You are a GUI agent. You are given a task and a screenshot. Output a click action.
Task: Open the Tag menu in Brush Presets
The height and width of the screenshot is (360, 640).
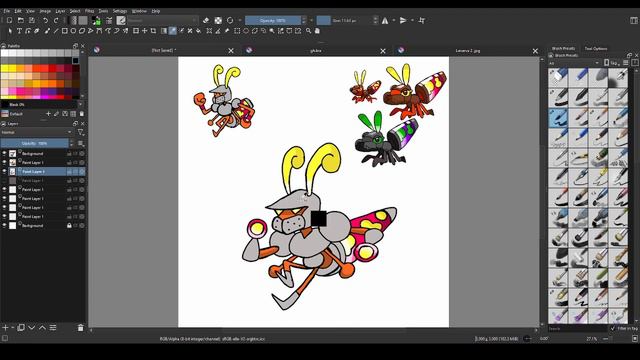(612, 63)
